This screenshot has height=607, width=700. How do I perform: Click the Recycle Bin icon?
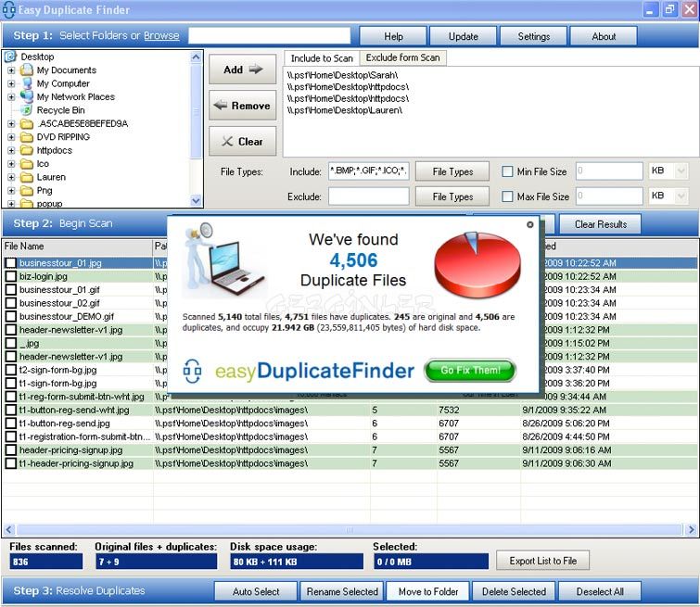[27, 109]
